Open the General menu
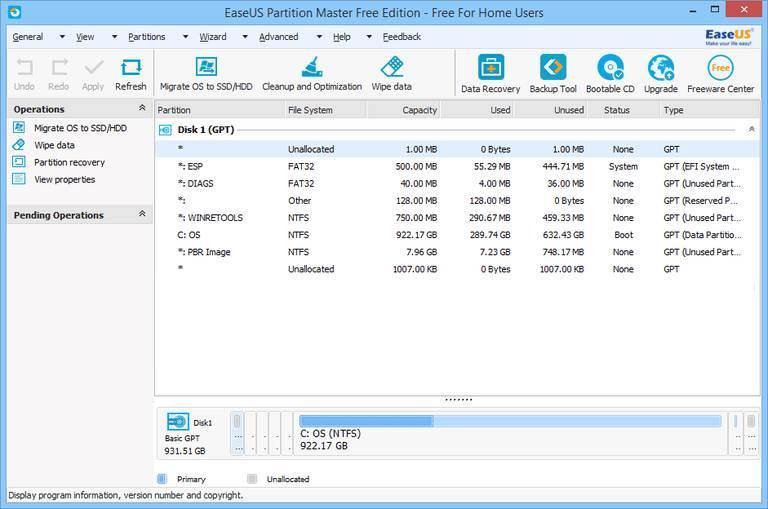The width and height of the screenshot is (768, 509). coord(28,37)
